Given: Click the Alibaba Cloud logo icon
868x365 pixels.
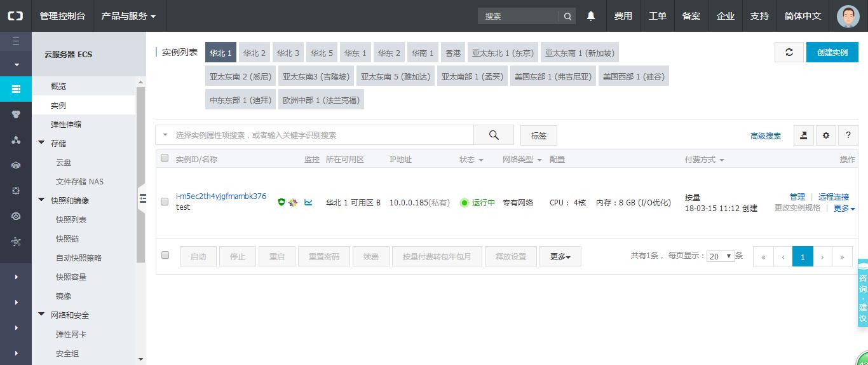Looking at the screenshot, I should coord(15,16).
